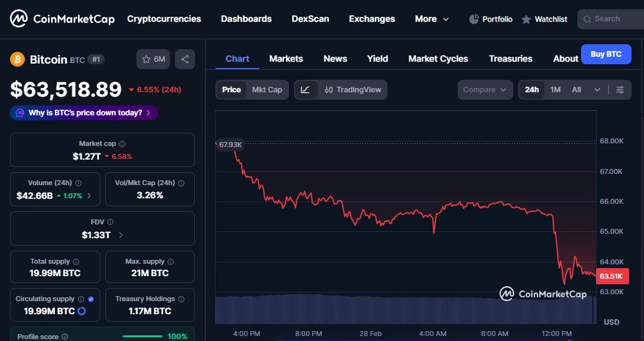The height and width of the screenshot is (341, 644).
Task: Expand the More navigation menu
Action: (432, 19)
